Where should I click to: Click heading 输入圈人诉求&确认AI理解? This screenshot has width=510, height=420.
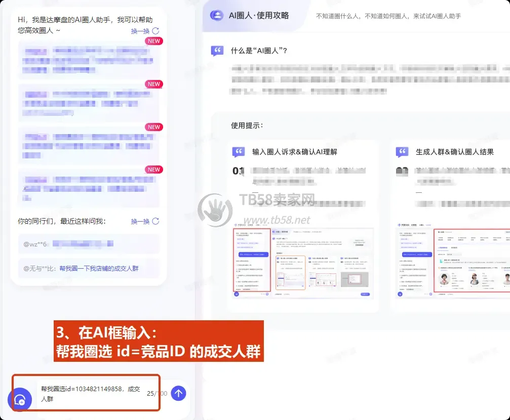click(295, 152)
